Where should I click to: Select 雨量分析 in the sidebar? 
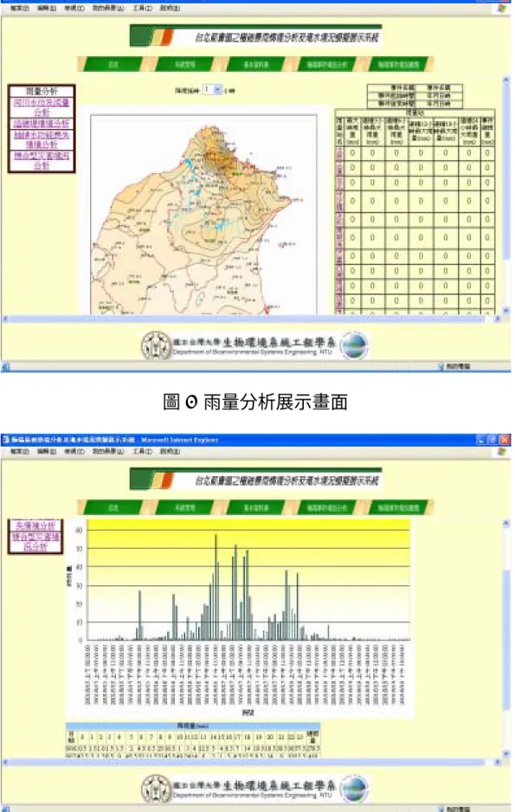42,91
